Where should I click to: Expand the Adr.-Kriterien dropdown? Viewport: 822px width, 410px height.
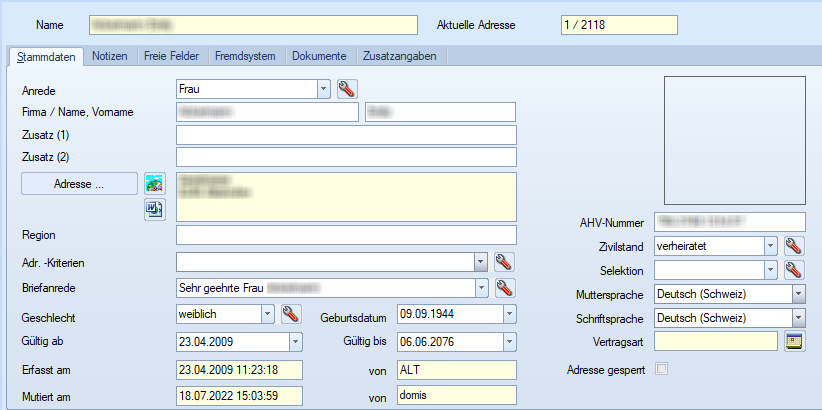(x=481, y=261)
